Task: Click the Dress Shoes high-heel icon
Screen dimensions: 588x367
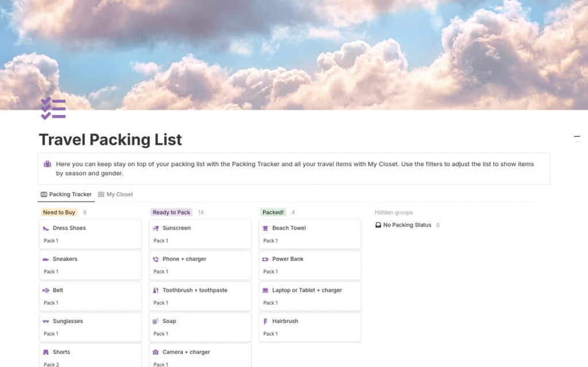Action: (x=46, y=228)
